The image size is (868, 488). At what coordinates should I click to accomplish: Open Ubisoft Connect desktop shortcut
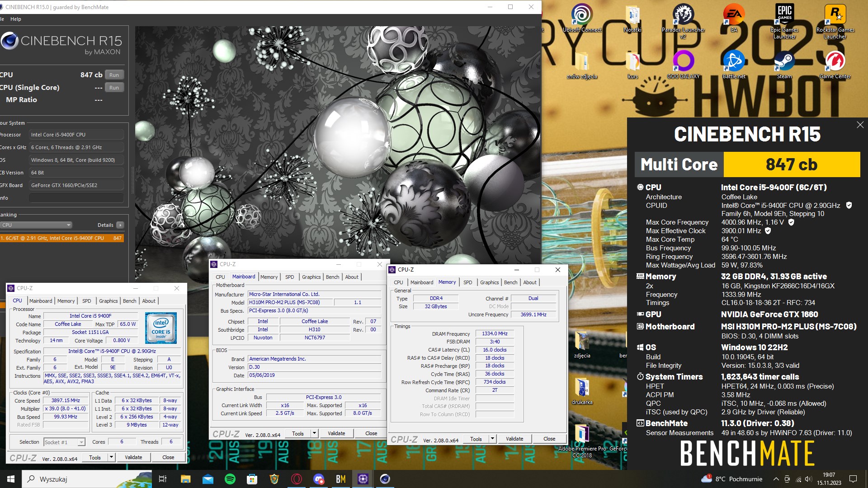582,19
